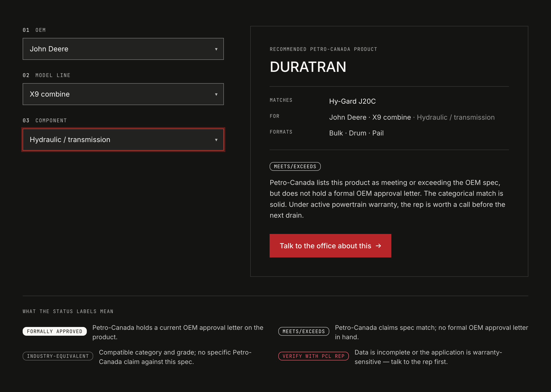Expand the Component dropdown showing Hydraulic / transmission
Viewport: 551px width, 392px height.
tap(123, 139)
